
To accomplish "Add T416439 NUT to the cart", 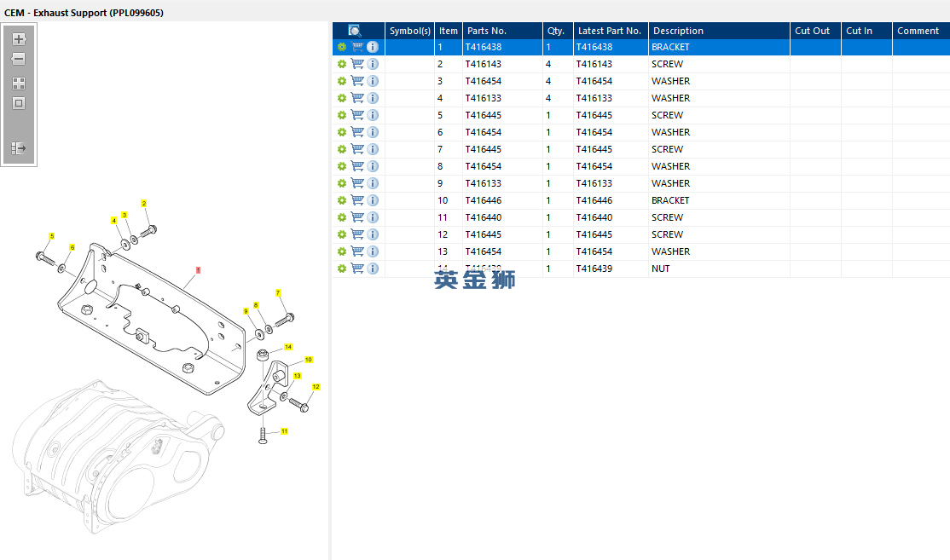I will click(x=357, y=268).
